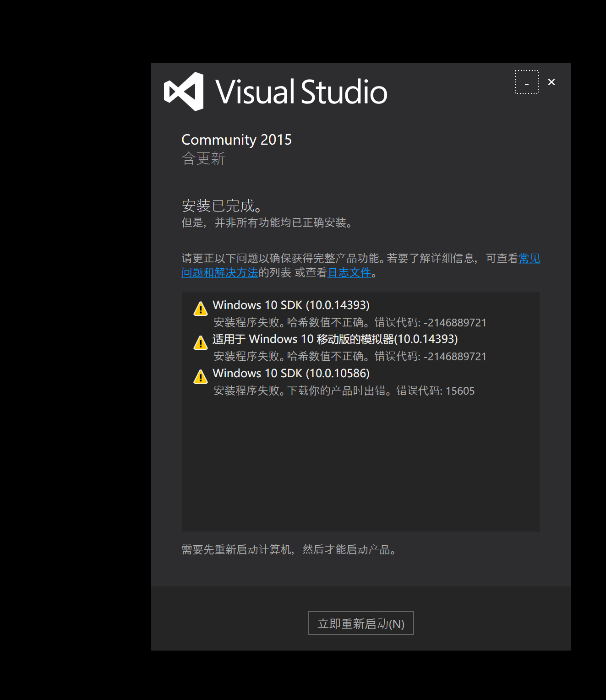
Task: Select 适用于 Windows 10 移动版的模拟器(10.0.14393) title
Action: 335,339
